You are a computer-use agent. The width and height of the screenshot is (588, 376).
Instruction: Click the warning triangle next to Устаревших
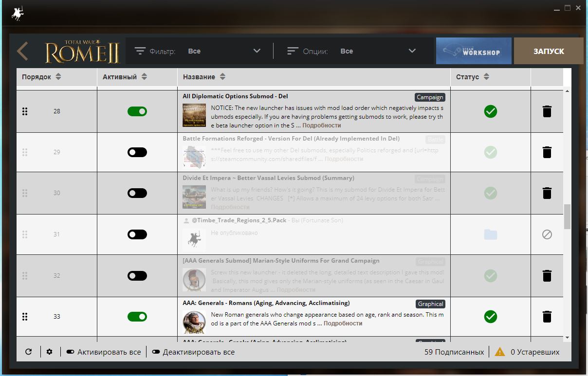(x=500, y=351)
